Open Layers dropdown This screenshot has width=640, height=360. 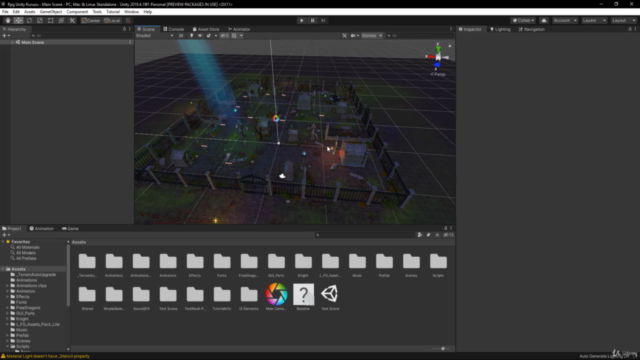pyautogui.click(x=594, y=20)
